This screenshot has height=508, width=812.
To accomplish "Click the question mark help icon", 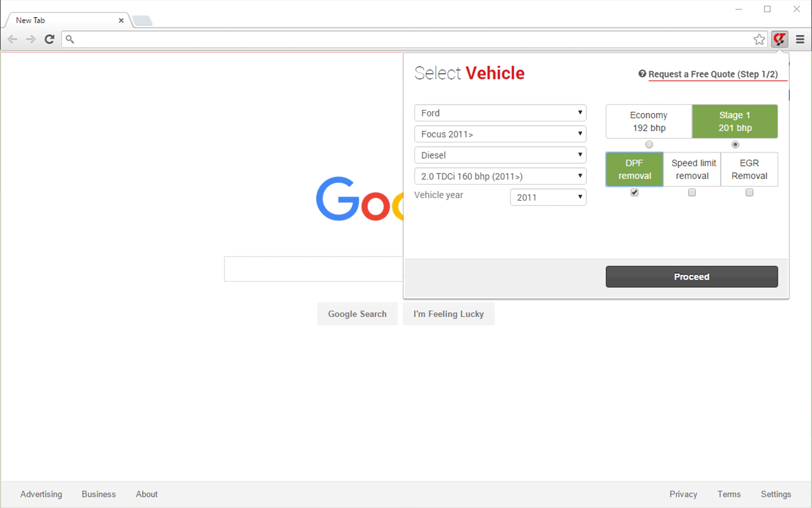I will click(642, 74).
